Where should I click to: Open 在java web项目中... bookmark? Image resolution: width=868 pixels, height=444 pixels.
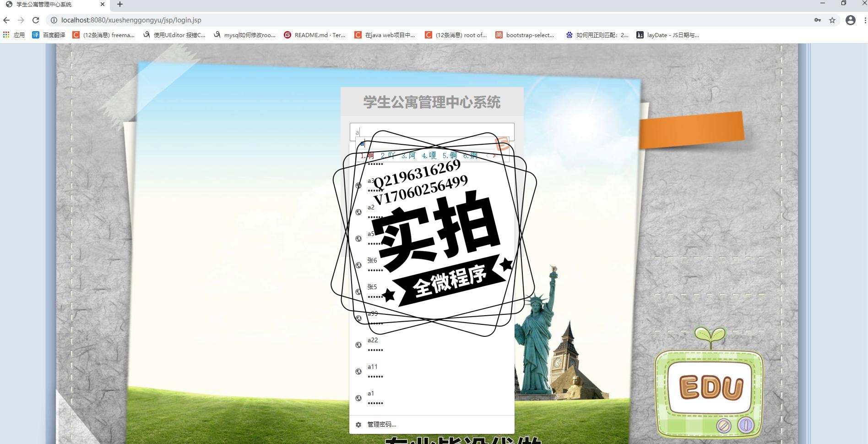click(x=385, y=35)
